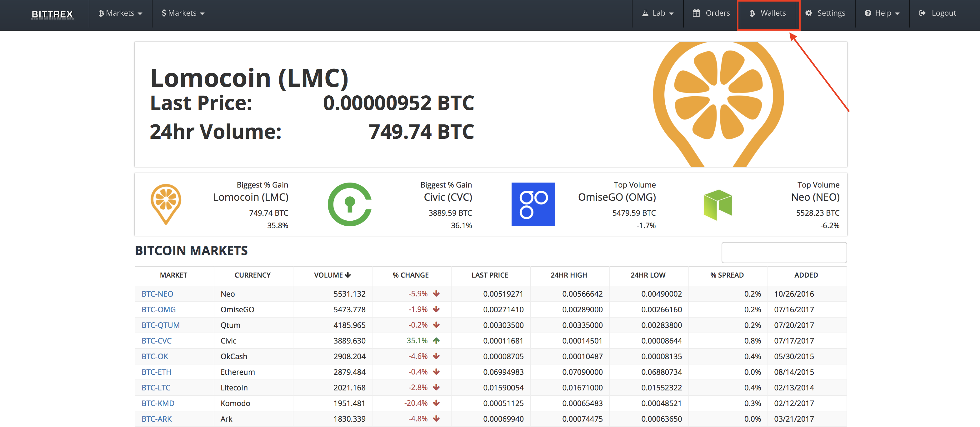Click the Orders calendar icon
The height and width of the screenshot is (427, 980).
696,13
